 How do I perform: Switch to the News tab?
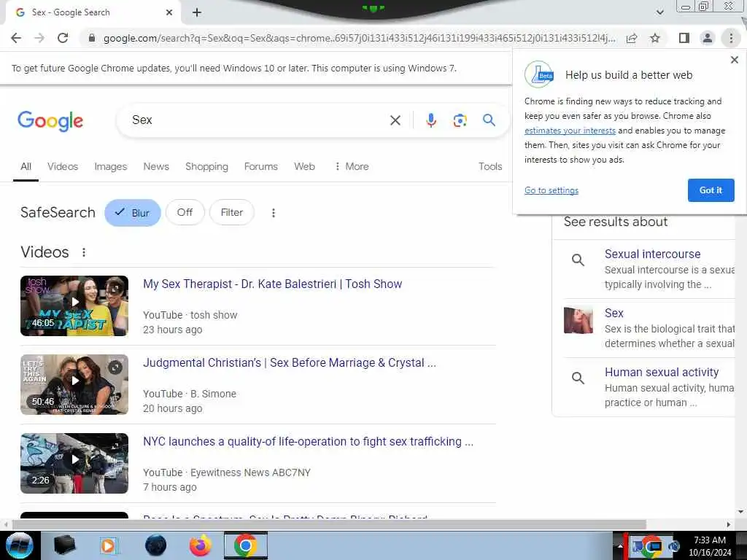point(156,167)
